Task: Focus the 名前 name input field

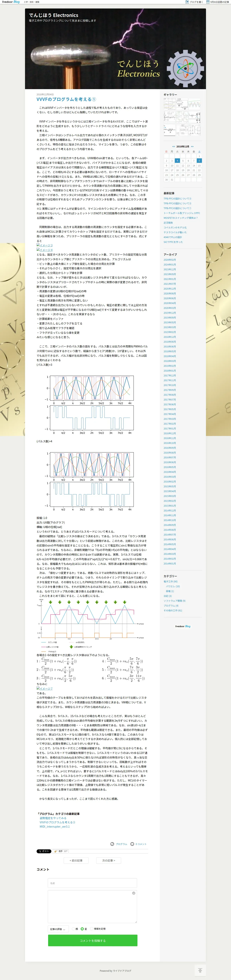Action: (92, 883)
